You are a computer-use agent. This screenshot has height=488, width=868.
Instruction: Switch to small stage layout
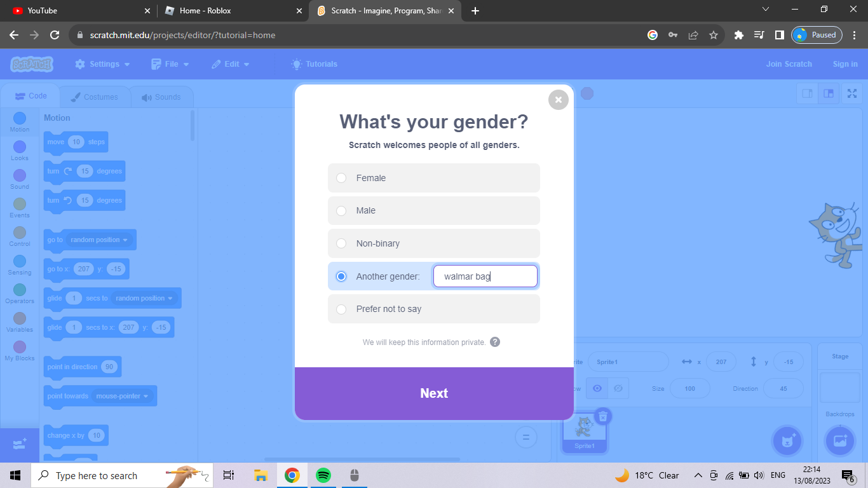(x=808, y=93)
